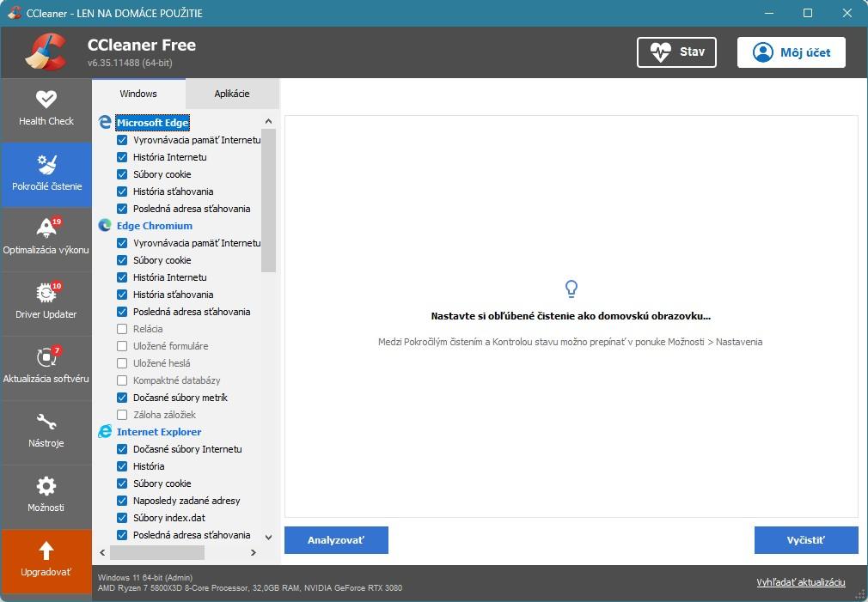Click the vertical scrollbar thumb
868x602 pixels.
coord(268,200)
